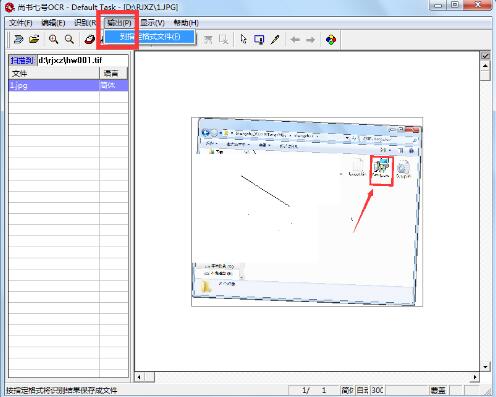The image size is (496, 397).
Task: Click the colorful recognition icon in toolbar
Action: coord(331,40)
